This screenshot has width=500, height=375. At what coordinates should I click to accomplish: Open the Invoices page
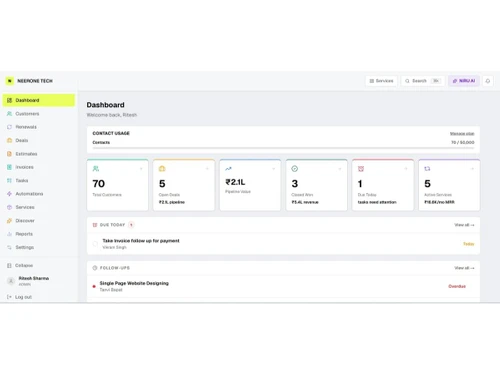(39, 167)
